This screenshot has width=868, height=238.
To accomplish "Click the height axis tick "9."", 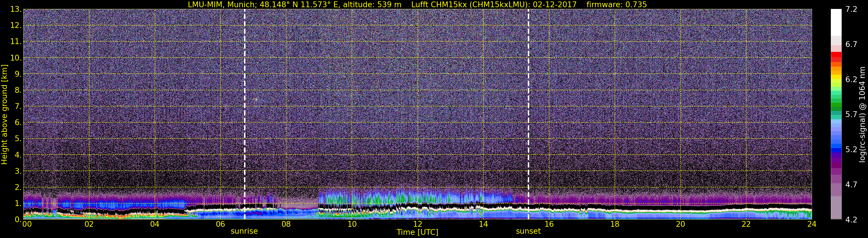I will [18, 74].
